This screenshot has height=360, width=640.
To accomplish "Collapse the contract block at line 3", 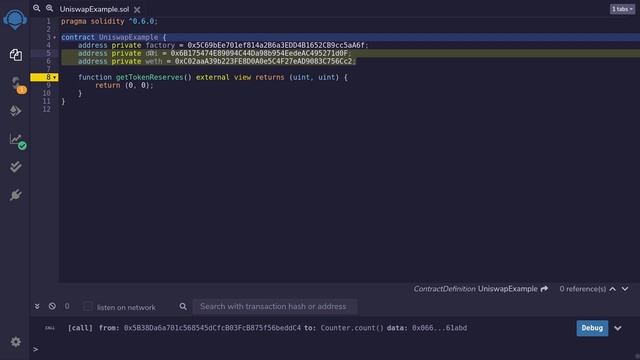I will click(55, 37).
